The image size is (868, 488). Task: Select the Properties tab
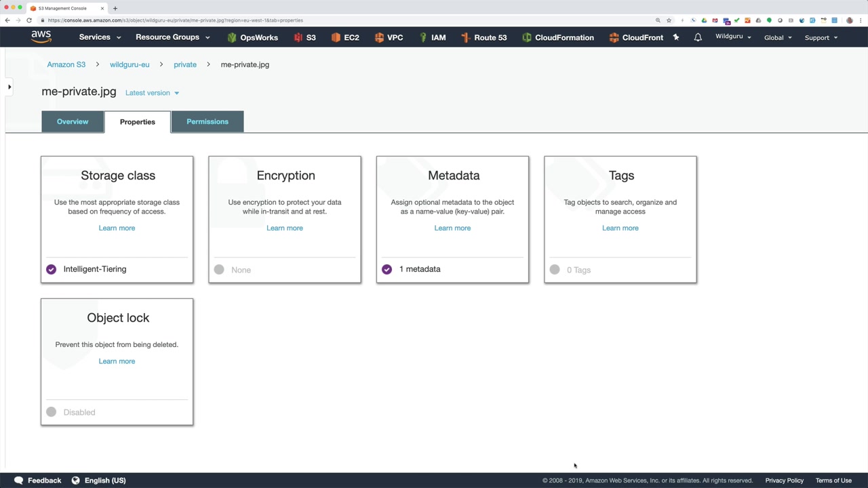click(138, 122)
